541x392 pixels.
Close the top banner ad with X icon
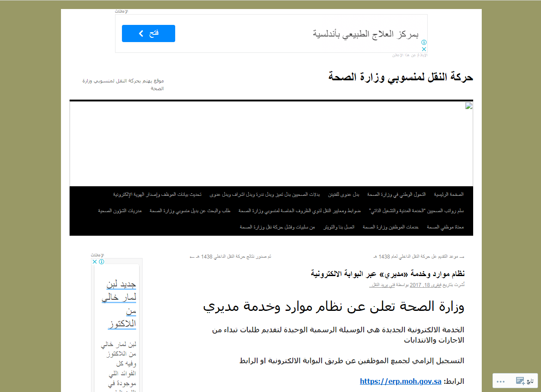(x=424, y=49)
